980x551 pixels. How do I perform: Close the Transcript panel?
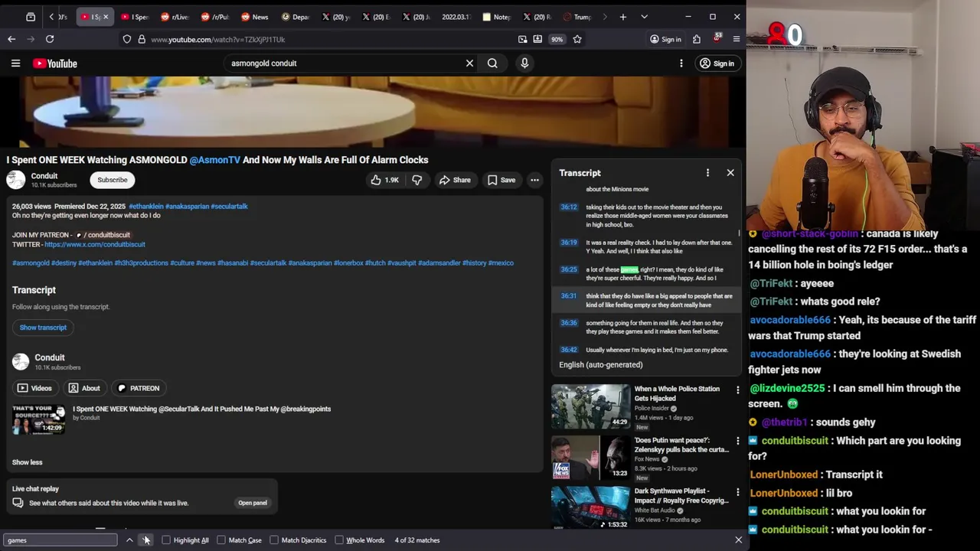[730, 173]
